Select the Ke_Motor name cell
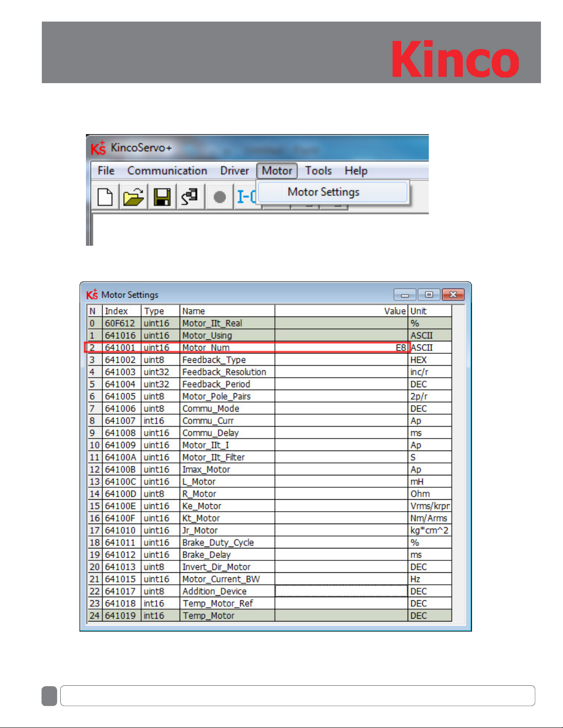This screenshot has width=563, height=728. coord(227,506)
